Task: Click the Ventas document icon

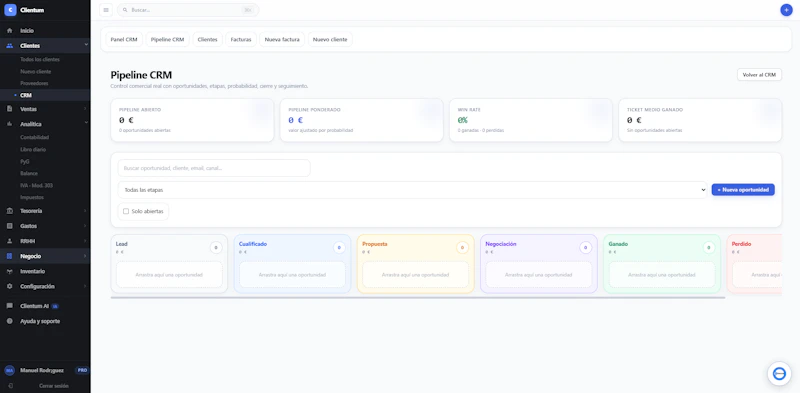Action: 10,109
